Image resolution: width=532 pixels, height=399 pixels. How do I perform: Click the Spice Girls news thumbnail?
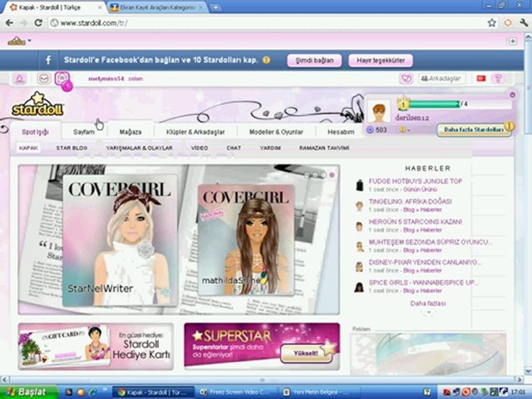(x=359, y=287)
